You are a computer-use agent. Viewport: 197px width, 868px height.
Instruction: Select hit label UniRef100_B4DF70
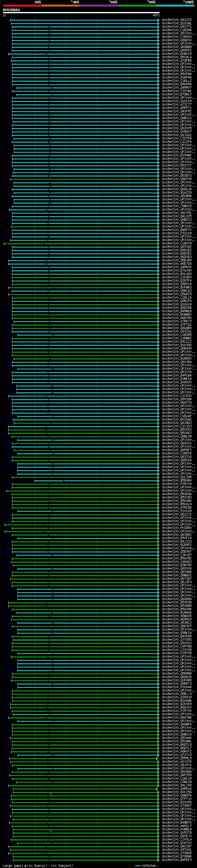click(x=177, y=230)
